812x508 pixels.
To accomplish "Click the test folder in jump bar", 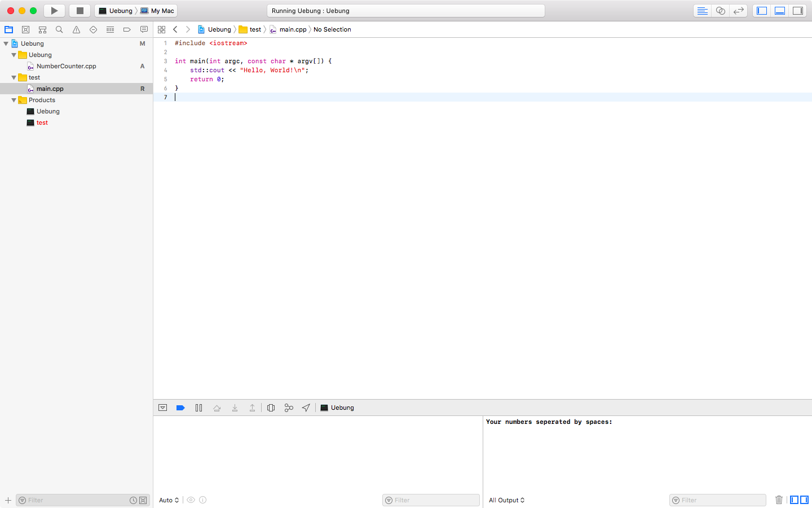I will (x=250, y=29).
